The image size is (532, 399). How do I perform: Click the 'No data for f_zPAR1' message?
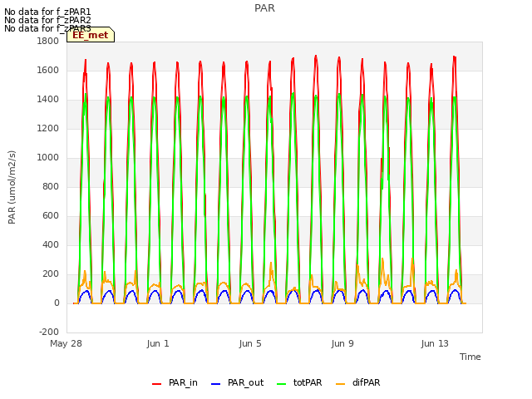[47, 12]
